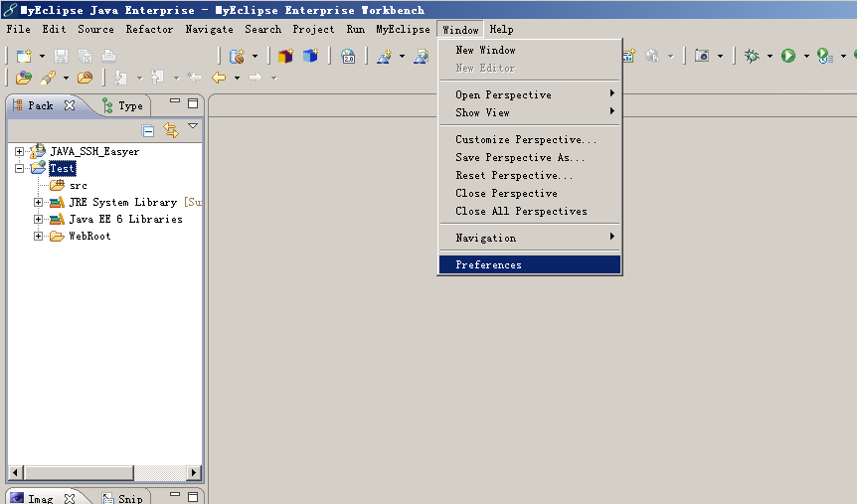Click the camera capture icon
Viewport: 857px width, 504px height.
[702, 56]
